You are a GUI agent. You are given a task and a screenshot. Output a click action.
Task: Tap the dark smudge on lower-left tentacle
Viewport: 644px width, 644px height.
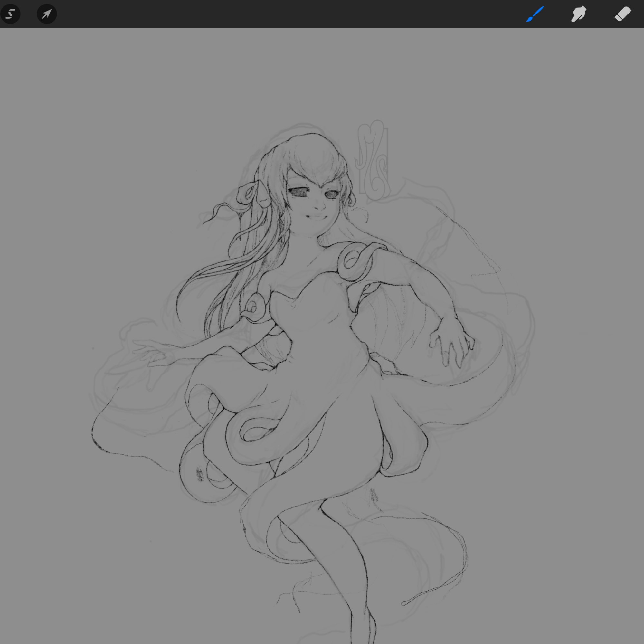tap(200, 474)
